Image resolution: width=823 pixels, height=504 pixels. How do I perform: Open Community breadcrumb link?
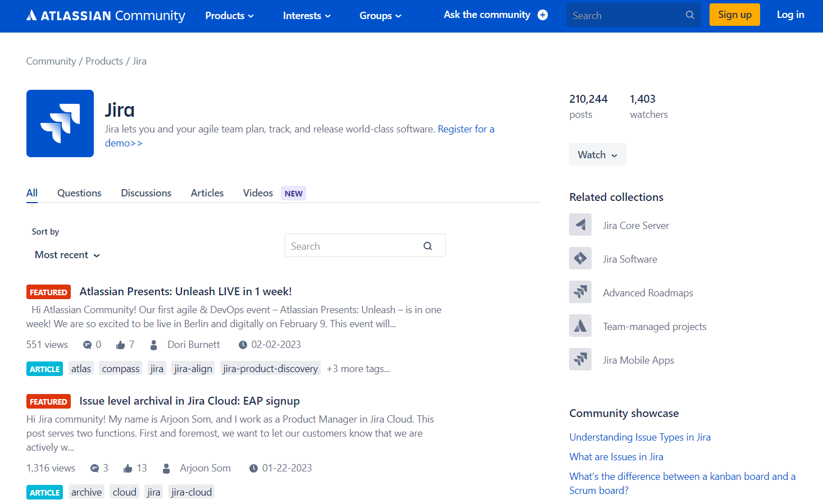51,61
